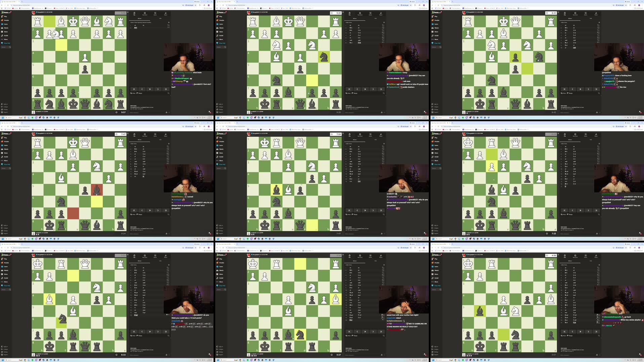The image size is (644, 362).
Task: Switch to the Info tab
Action: (160, 19)
